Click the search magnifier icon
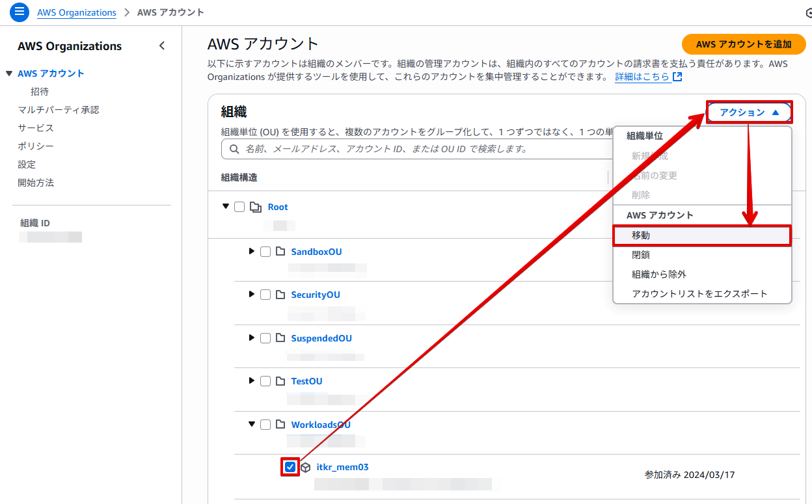Image resolution: width=812 pixels, height=504 pixels. 233,149
